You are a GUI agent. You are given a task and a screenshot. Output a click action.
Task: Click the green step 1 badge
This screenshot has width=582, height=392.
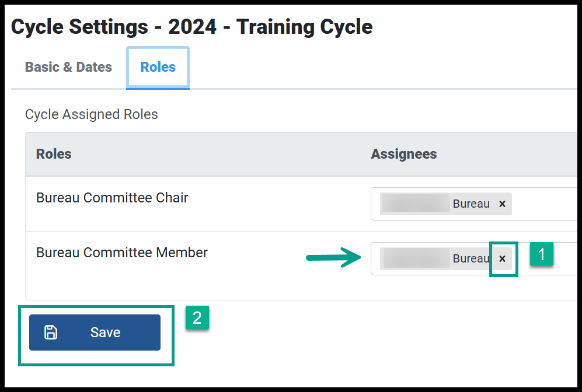(x=542, y=254)
